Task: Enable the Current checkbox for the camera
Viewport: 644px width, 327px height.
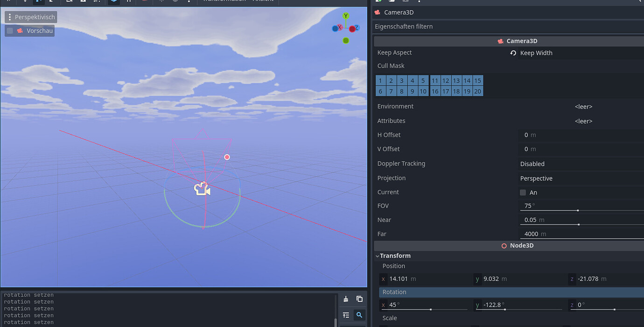Action: click(x=523, y=192)
